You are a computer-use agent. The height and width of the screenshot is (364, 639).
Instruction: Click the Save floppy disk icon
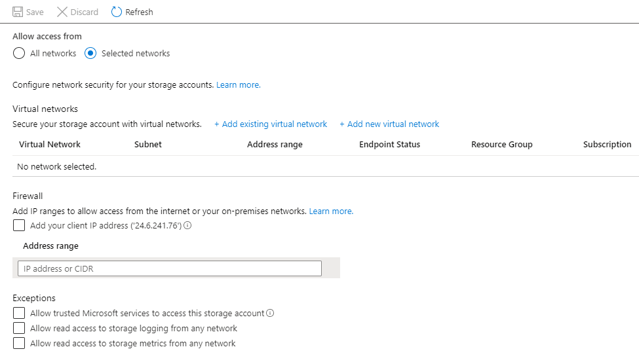[x=18, y=12]
